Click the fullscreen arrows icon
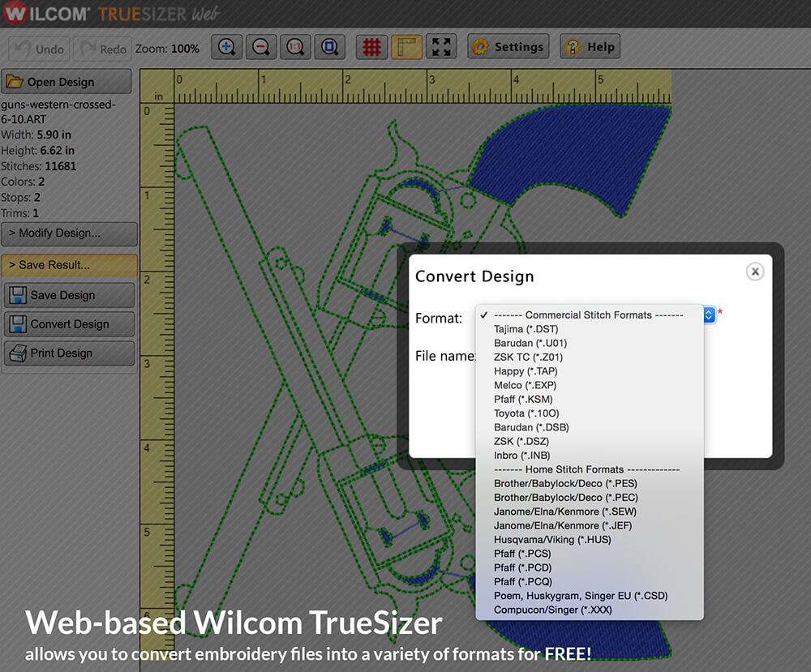 [x=441, y=47]
